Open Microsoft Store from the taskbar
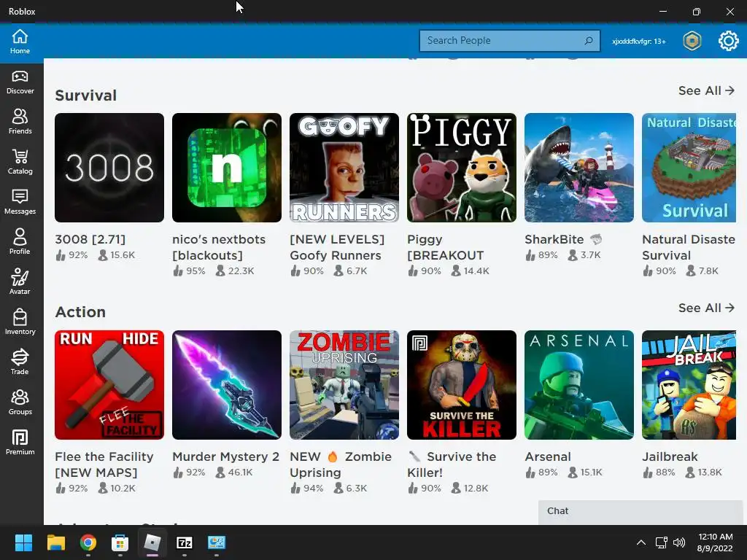 coord(120,542)
